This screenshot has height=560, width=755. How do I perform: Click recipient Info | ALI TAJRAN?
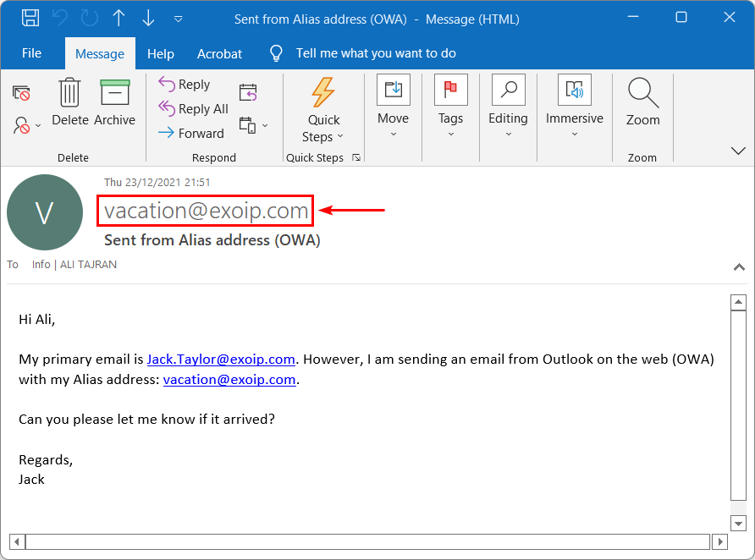click(x=74, y=265)
